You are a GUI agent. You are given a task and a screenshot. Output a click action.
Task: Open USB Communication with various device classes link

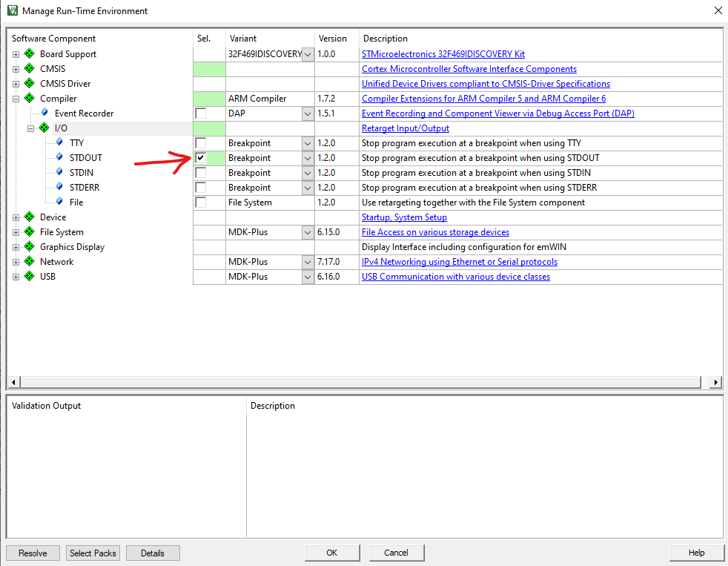(455, 277)
